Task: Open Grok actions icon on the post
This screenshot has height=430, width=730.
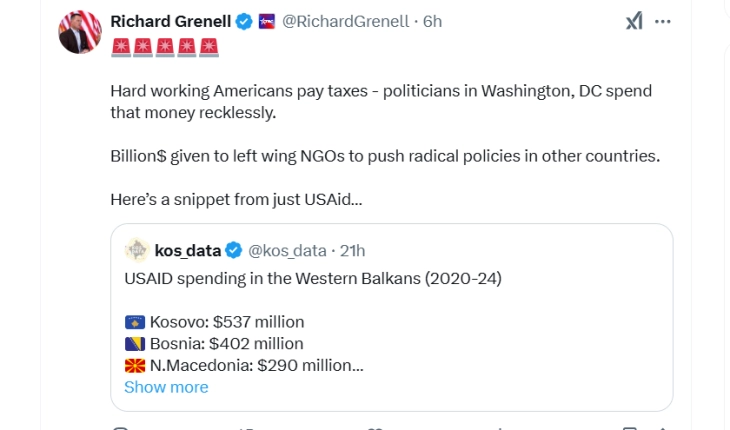Action: pos(634,21)
